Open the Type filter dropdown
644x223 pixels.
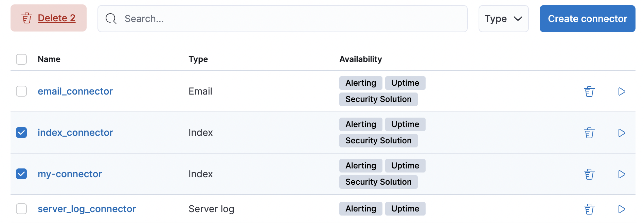[x=503, y=19]
